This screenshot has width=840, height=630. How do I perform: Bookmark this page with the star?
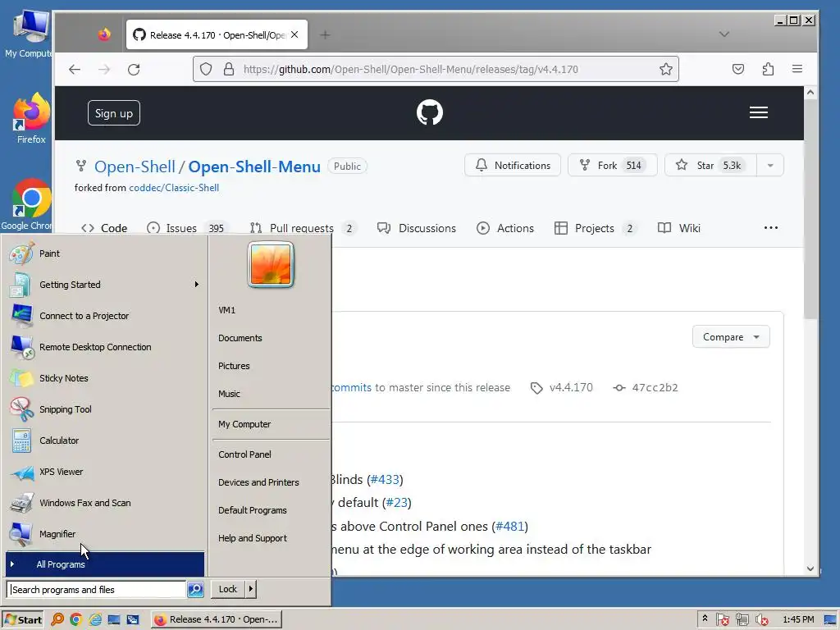coord(666,69)
